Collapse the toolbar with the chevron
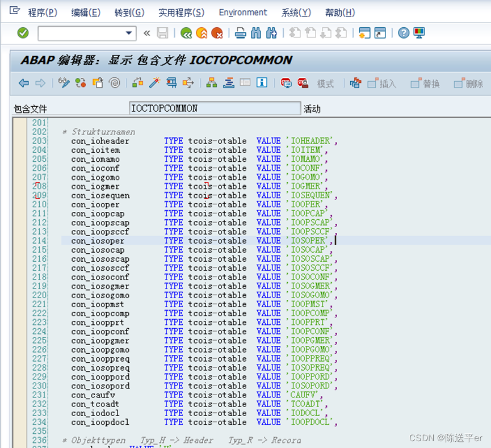Screen dimensions: 491x448 146,33
